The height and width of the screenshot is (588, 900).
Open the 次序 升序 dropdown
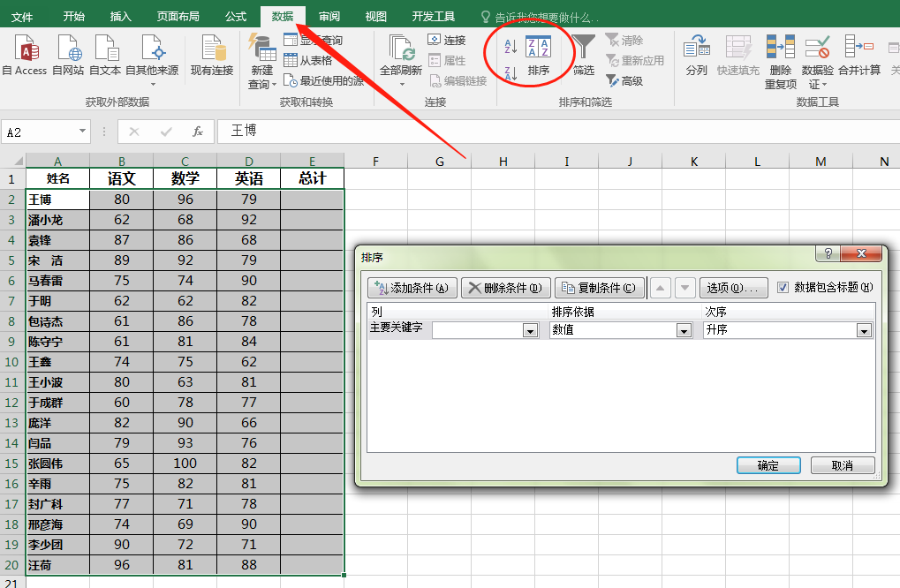pos(864,330)
